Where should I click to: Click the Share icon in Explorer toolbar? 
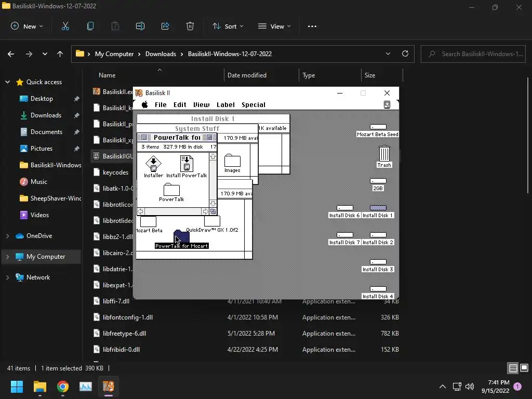click(165, 26)
